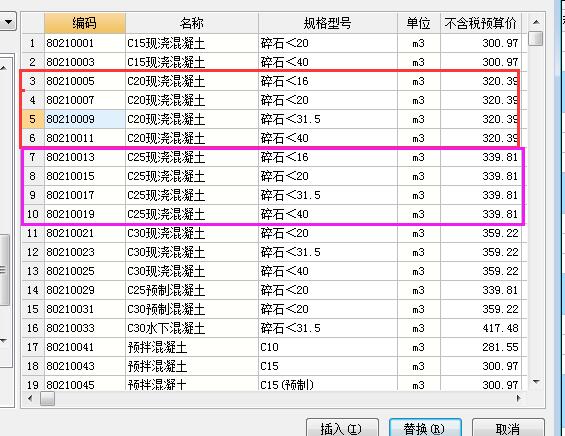Click the vertical scrollbar thumb
This screenshot has height=436, width=565.
pos(536,39)
